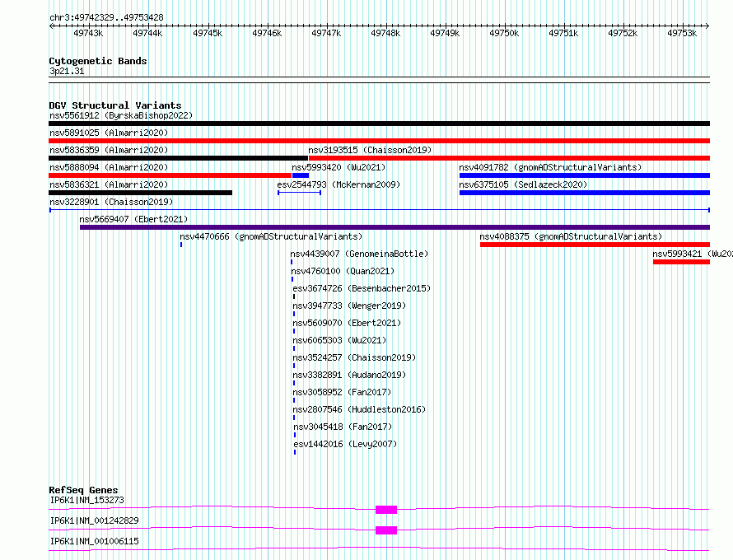Click the blue nsv6375105 variant bar
Image resolution: width=733 pixels, height=560 pixels.
click(585, 193)
